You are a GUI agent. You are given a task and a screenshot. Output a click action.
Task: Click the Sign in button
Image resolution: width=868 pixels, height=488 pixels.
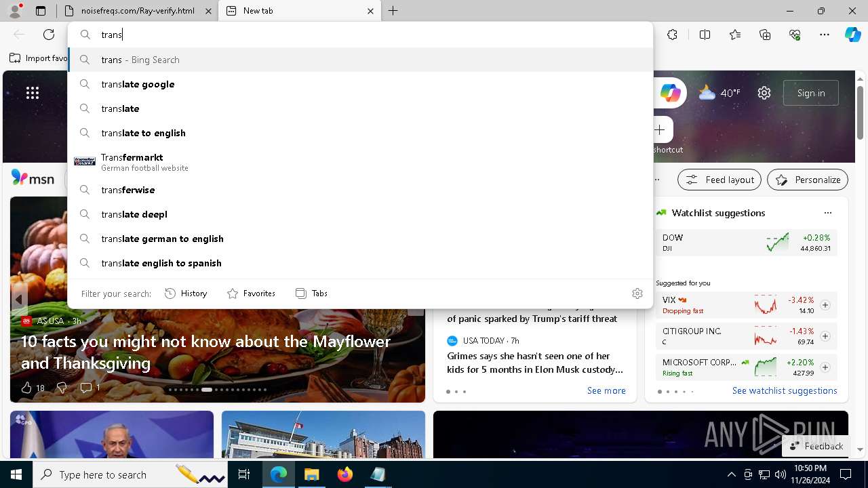click(811, 93)
